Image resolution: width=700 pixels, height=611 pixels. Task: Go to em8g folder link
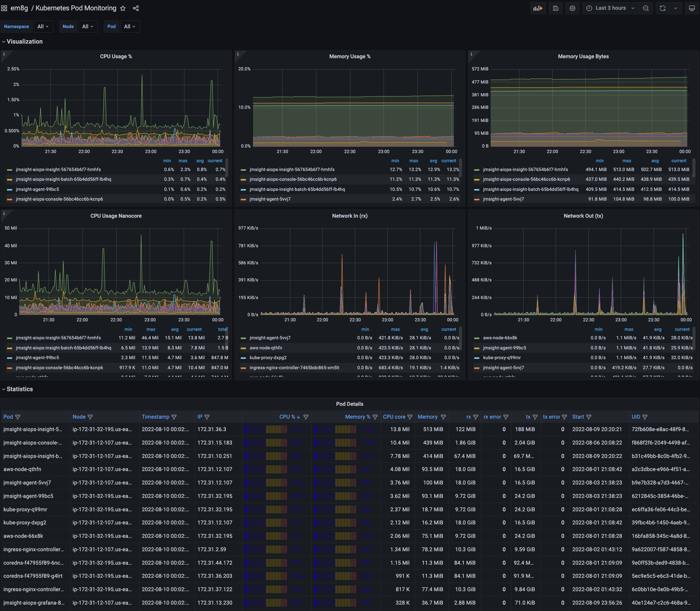click(20, 8)
